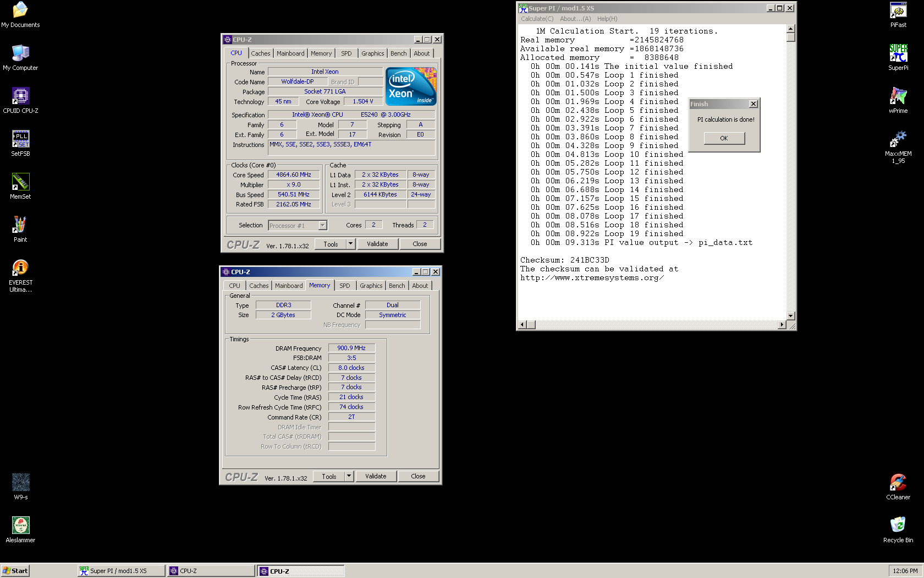Click the 12:06 PM taskbar clock

905,571
